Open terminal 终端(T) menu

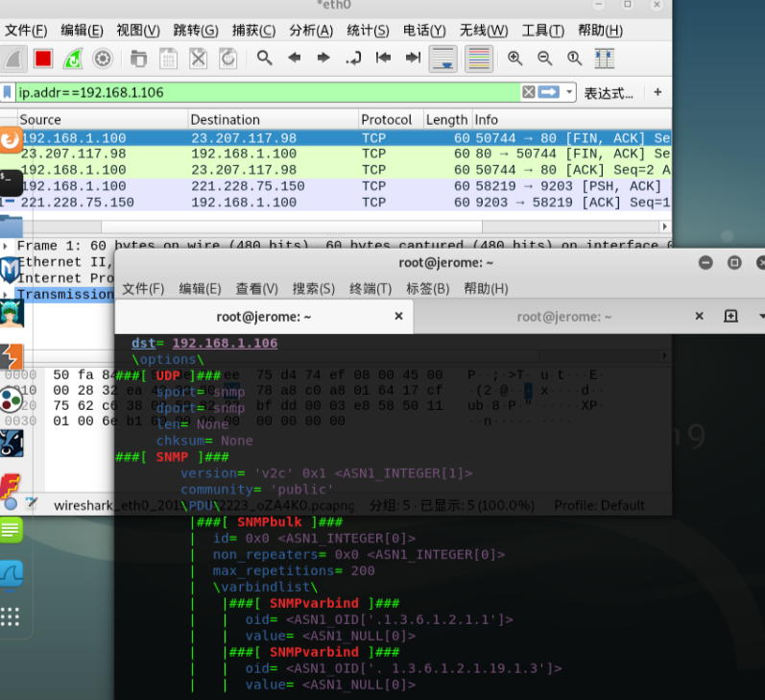click(371, 289)
